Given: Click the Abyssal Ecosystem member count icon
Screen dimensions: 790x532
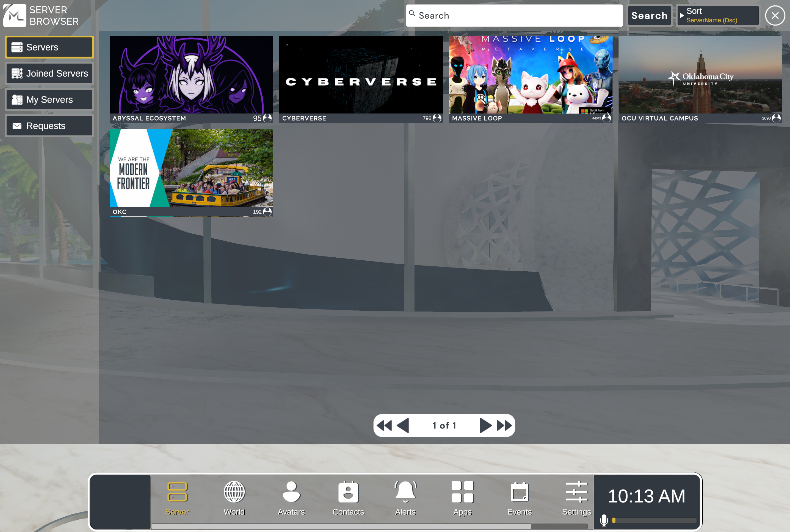Looking at the screenshot, I should (267, 118).
